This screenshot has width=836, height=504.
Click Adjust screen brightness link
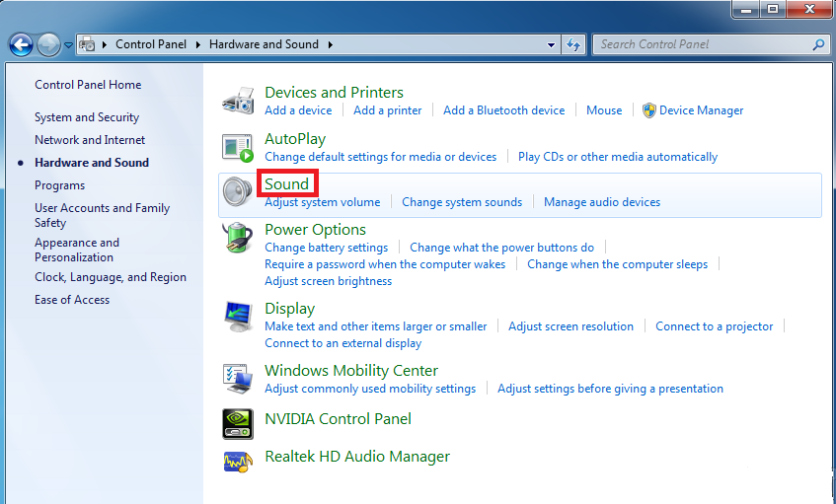(x=329, y=281)
